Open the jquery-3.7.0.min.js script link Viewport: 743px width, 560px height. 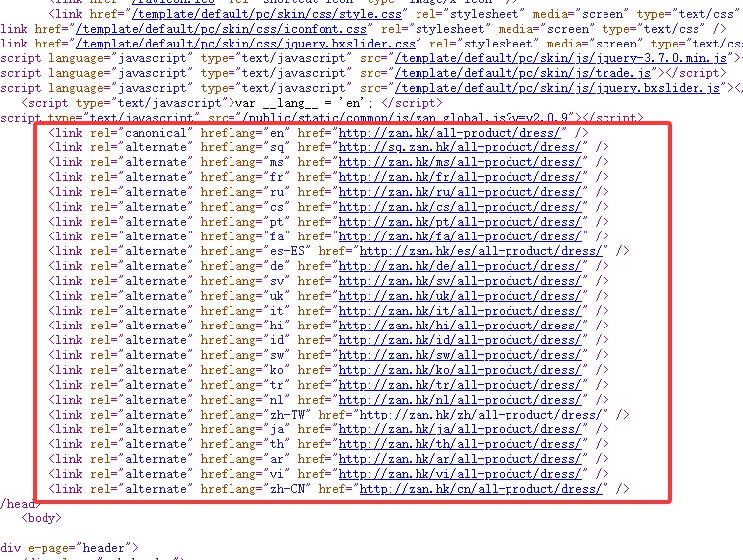pyautogui.click(x=561, y=58)
